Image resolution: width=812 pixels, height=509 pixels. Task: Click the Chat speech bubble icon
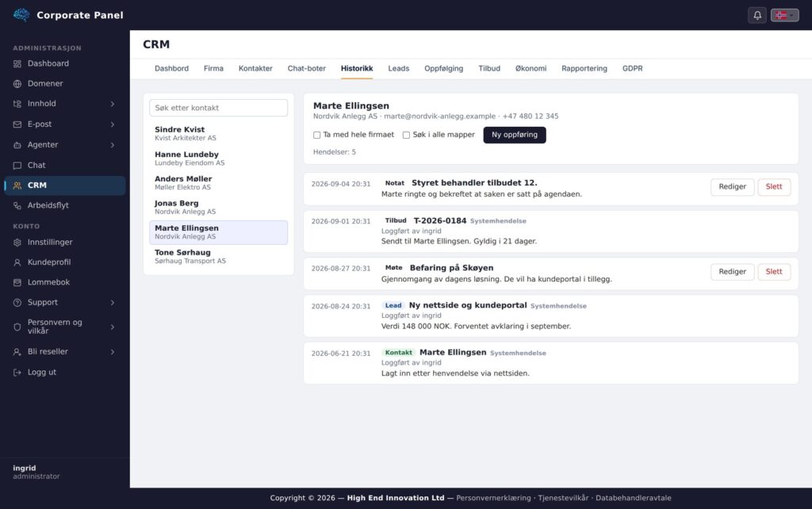[x=17, y=165]
